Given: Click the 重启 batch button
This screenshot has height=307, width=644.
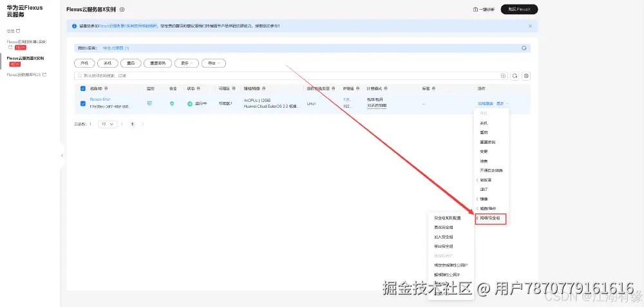Looking at the screenshot, I should click(131, 63).
